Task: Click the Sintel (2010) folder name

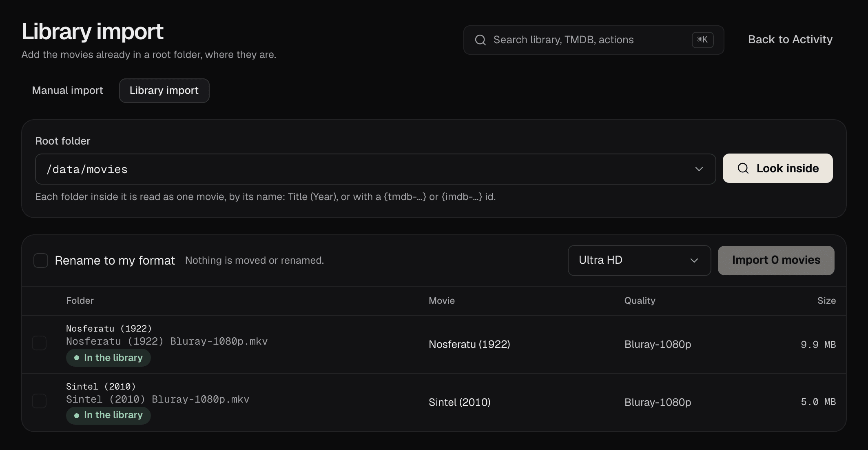Action: [x=101, y=387]
